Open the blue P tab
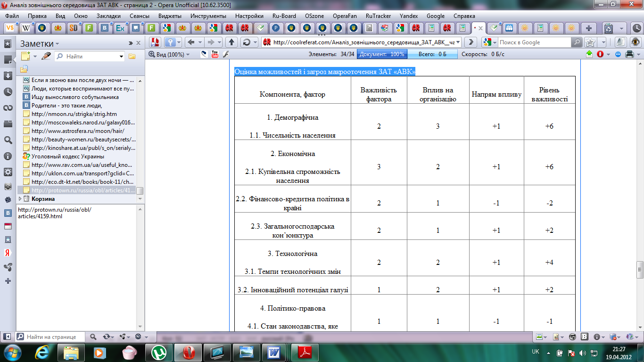Screen dimensions: 644x362 [276, 28]
